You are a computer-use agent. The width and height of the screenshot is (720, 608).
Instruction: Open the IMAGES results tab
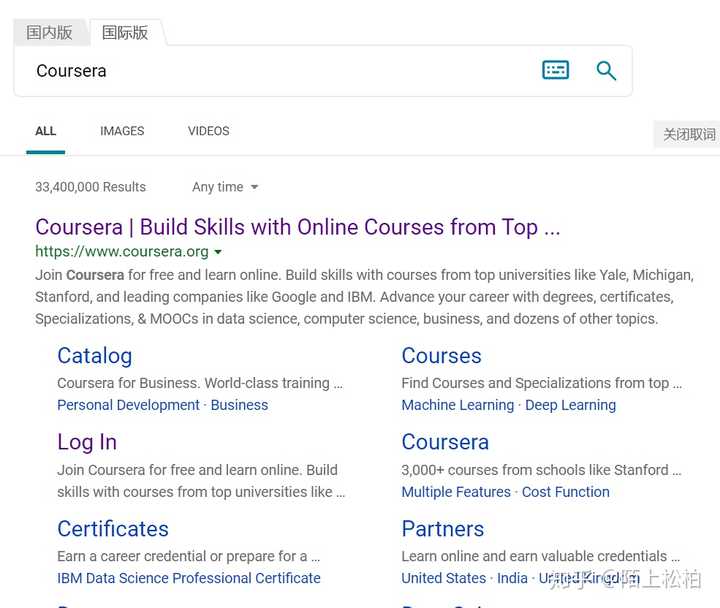coord(122,131)
